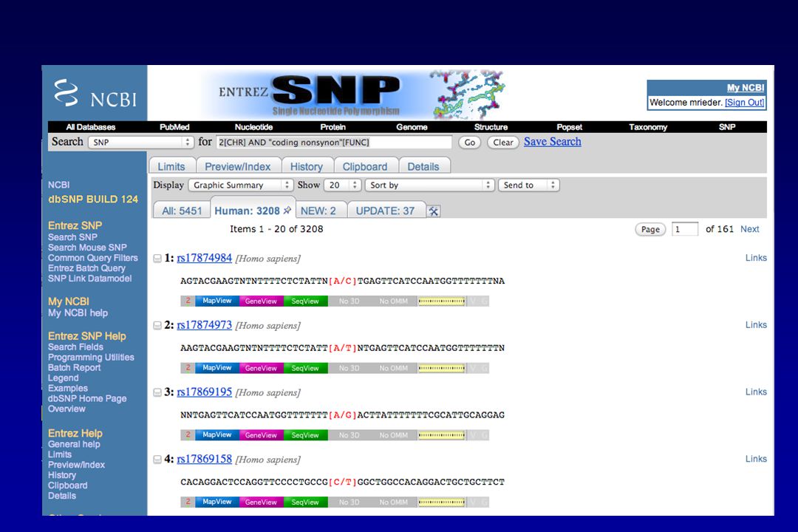Open MapView for rs17869158
This screenshot has width=798, height=532.
(216, 502)
